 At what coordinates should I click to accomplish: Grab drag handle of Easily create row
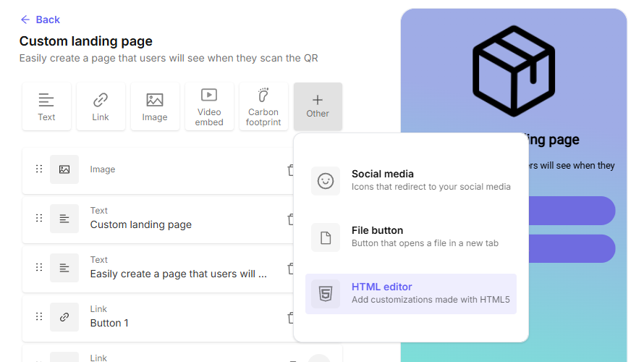pos(39,267)
